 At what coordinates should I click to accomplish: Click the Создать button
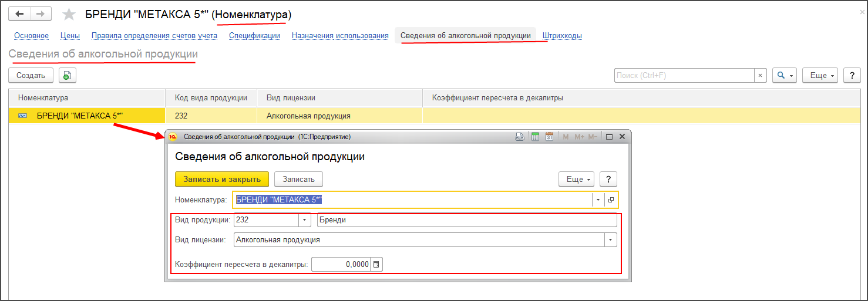31,75
